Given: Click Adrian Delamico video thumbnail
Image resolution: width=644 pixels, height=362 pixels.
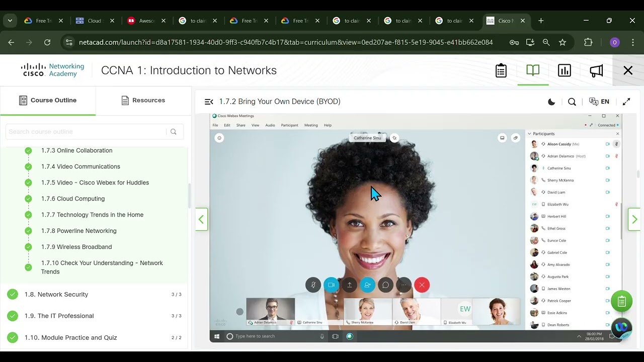Looking at the screenshot, I should click(271, 311).
